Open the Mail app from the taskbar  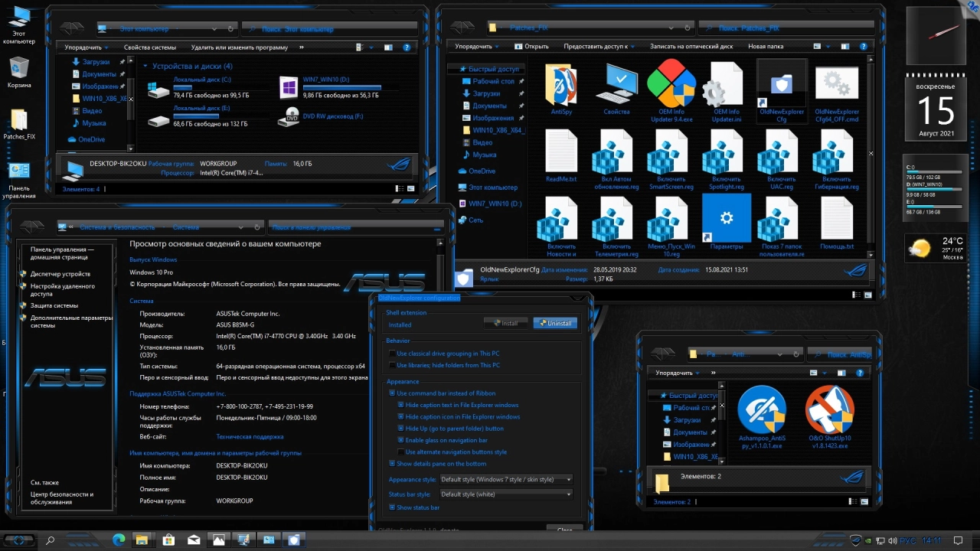(194, 540)
